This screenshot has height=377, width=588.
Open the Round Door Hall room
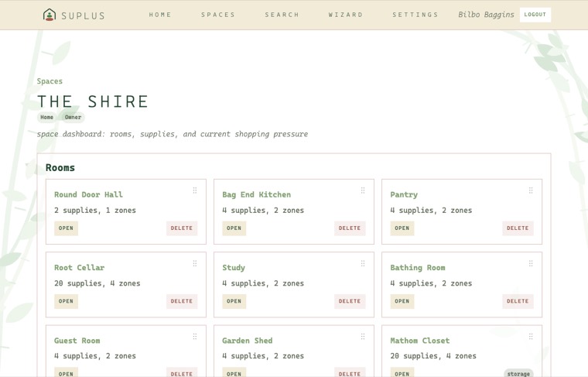click(66, 228)
